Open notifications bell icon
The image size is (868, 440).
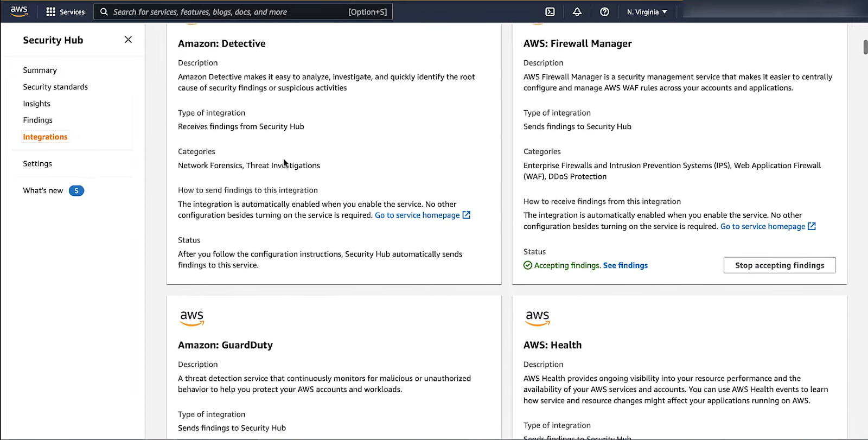[x=577, y=12]
